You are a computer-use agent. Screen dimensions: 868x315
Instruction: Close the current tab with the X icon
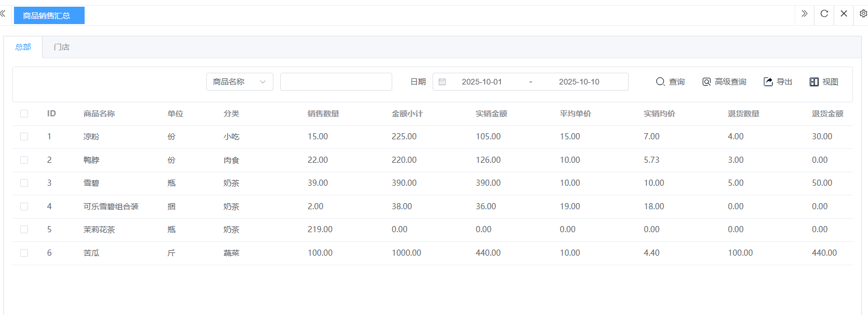[x=843, y=14]
